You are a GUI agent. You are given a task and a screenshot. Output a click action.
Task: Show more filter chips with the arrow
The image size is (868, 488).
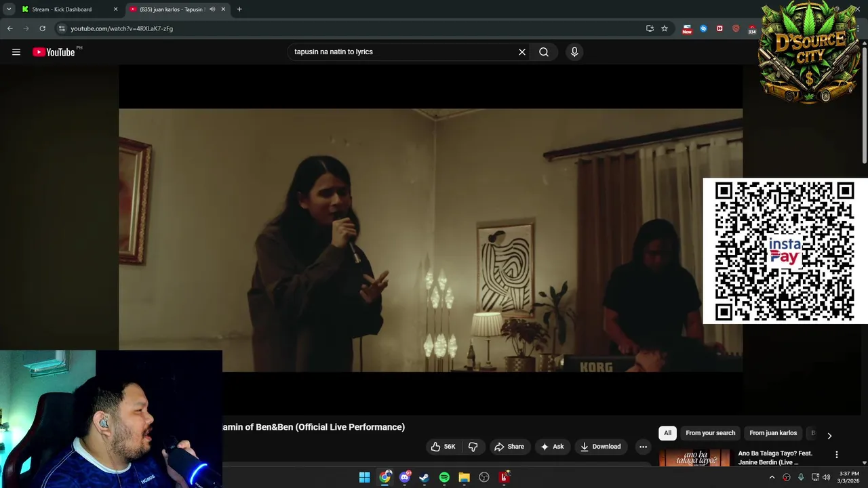(829, 435)
